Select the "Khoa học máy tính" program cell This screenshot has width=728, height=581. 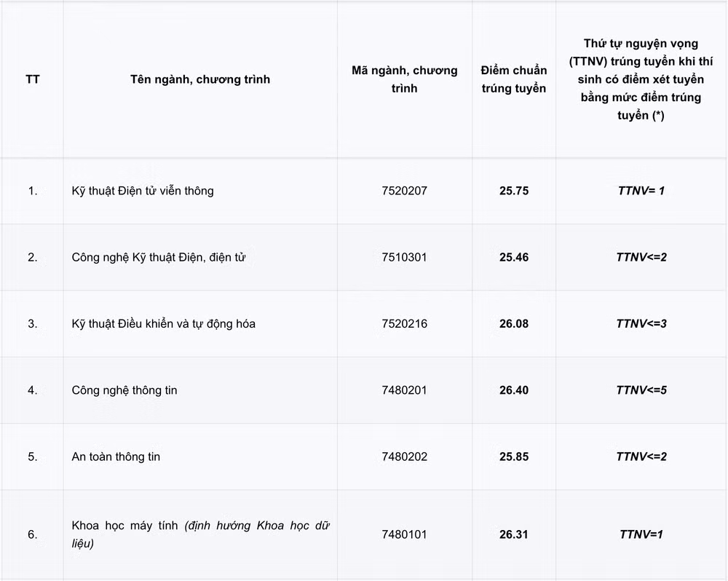click(200, 534)
